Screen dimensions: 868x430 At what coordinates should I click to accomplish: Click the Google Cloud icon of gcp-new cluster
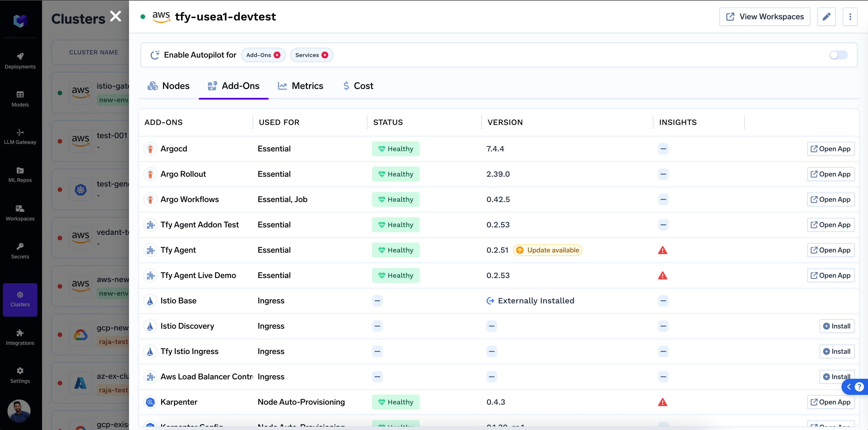click(x=81, y=335)
